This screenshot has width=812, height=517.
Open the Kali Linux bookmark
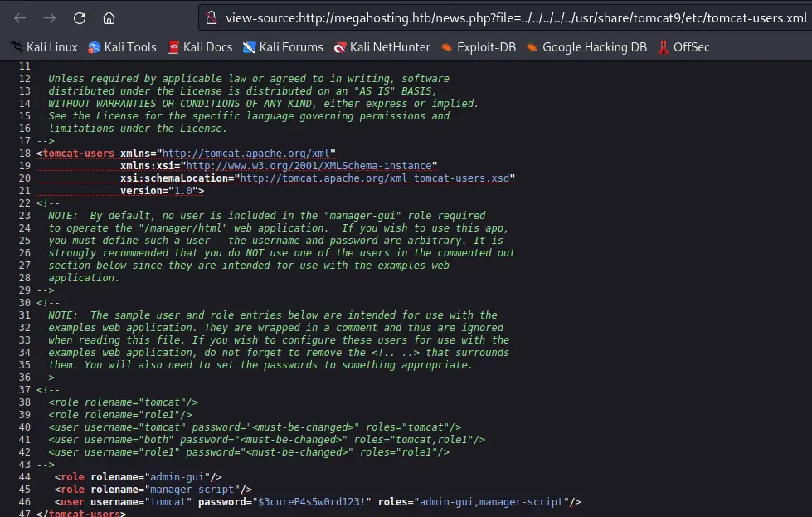pos(45,47)
